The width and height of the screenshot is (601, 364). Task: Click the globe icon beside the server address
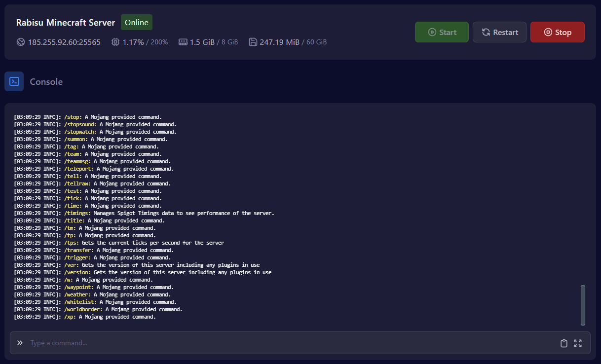click(x=20, y=42)
